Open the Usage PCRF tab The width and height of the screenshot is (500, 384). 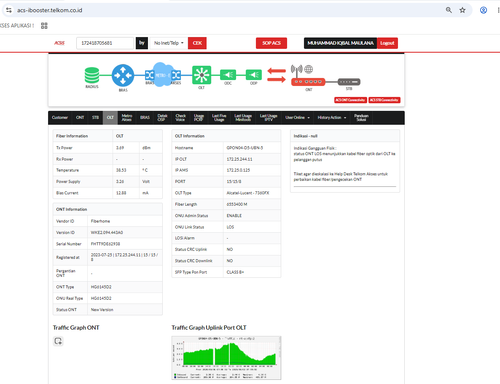tap(199, 118)
